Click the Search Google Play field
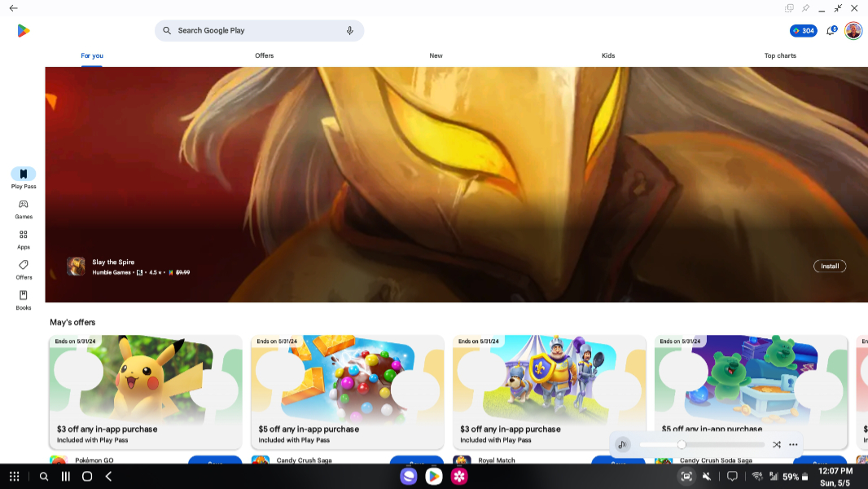868x489 pixels. pyautogui.click(x=259, y=30)
